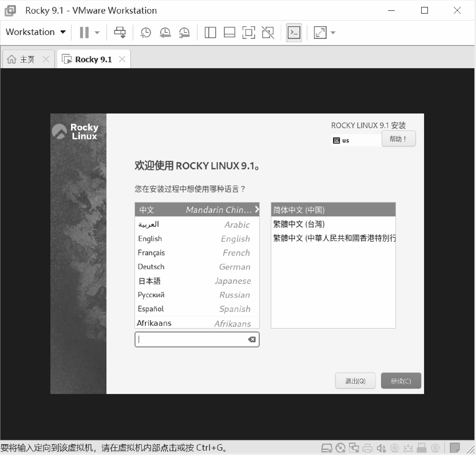Click the CD/DVD drive status icon
Image resolution: width=476 pixels, height=455 pixels.
[341, 448]
